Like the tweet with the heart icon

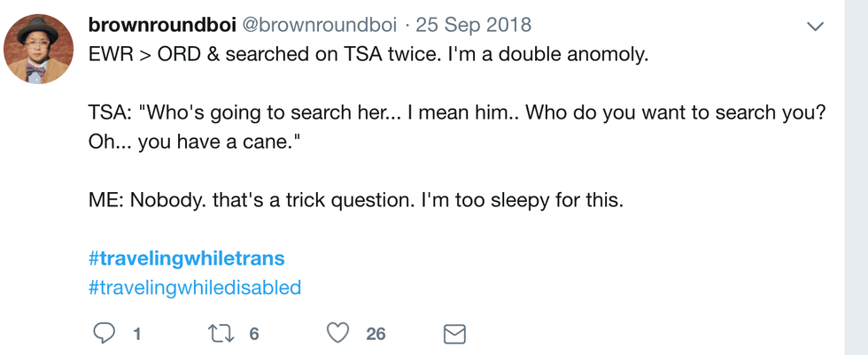[337, 333]
